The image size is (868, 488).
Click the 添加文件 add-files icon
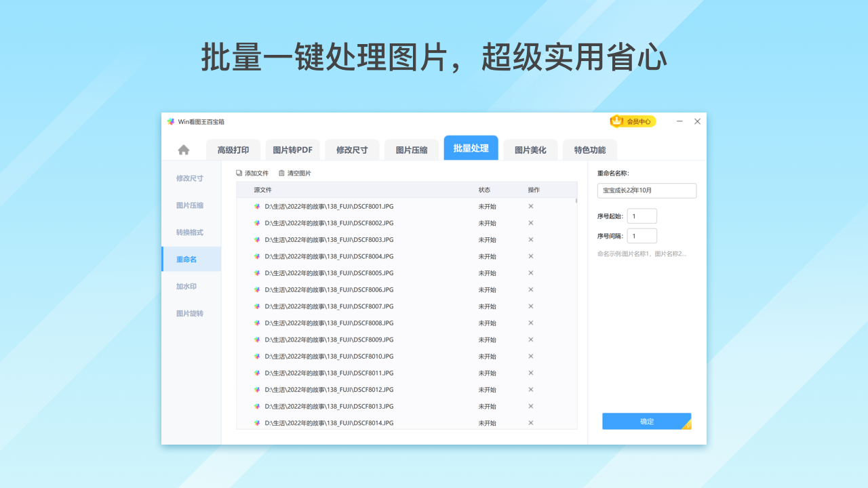[x=238, y=173]
